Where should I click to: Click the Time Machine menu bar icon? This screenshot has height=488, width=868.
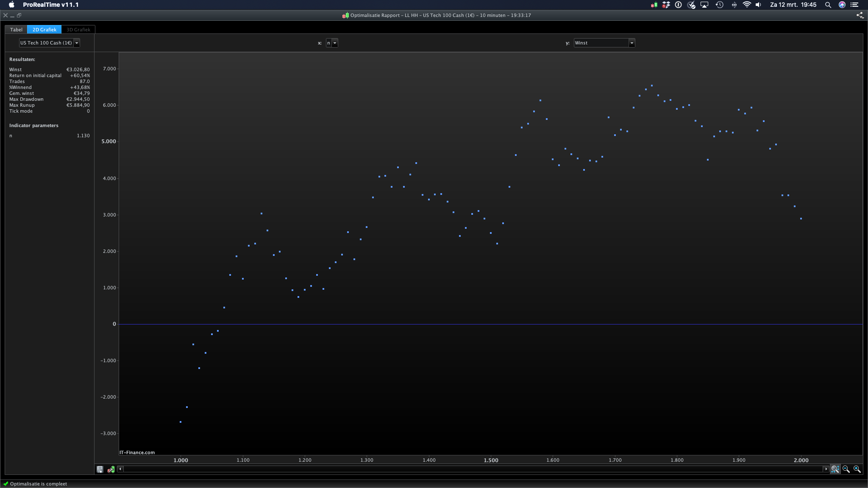click(719, 5)
